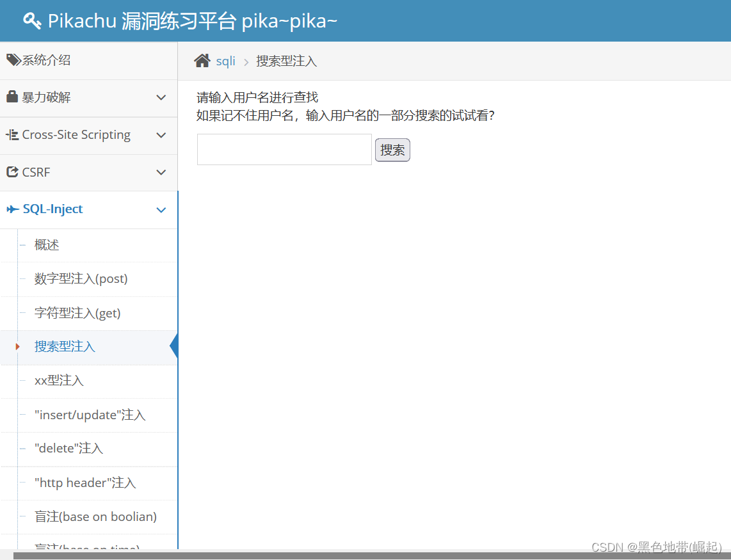Viewport: 731px width, 560px height.
Task: Open the 暴力破解 menu label
Action: click(46, 97)
